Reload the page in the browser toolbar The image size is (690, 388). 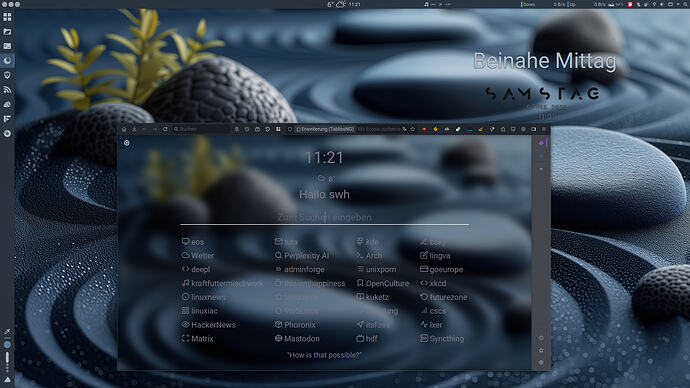(x=165, y=129)
